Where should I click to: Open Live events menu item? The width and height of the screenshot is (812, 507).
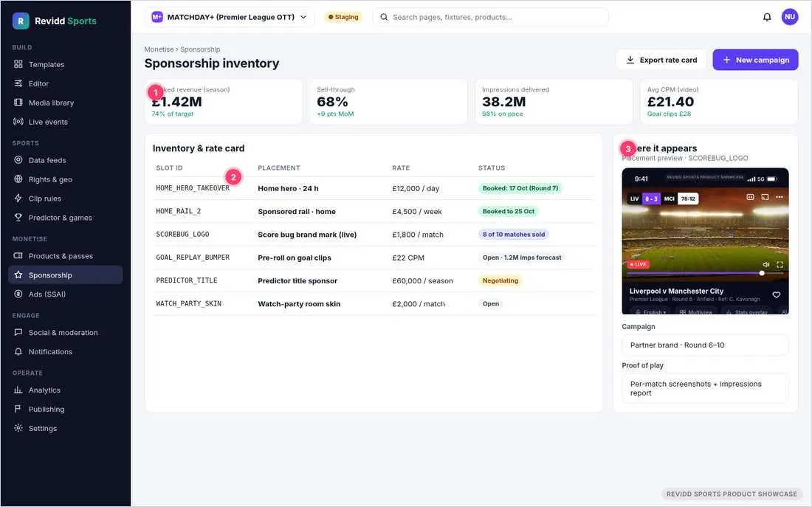pyautogui.click(x=65, y=122)
